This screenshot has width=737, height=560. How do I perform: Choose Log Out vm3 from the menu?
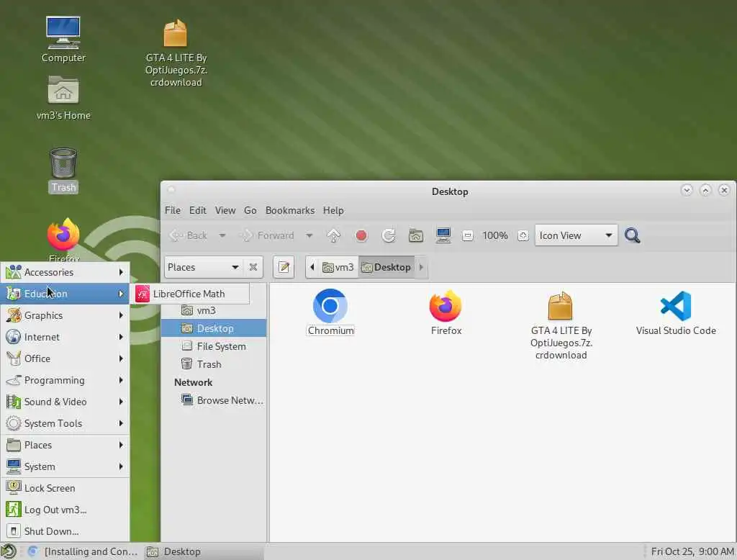click(65, 510)
